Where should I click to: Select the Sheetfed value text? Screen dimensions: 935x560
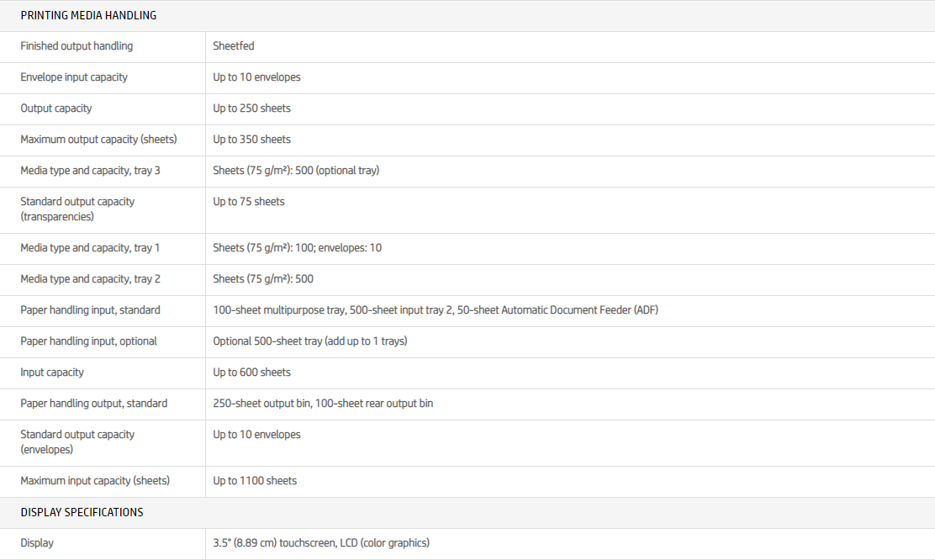coord(234,46)
